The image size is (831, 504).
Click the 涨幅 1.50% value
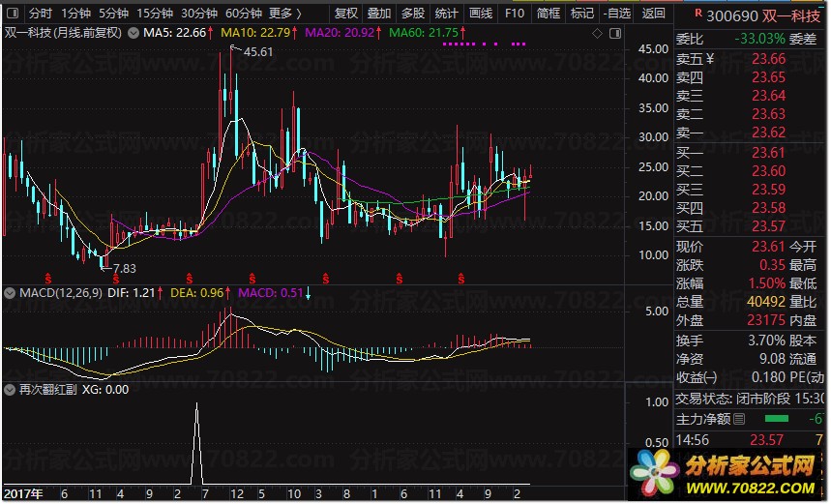click(766, 283)
